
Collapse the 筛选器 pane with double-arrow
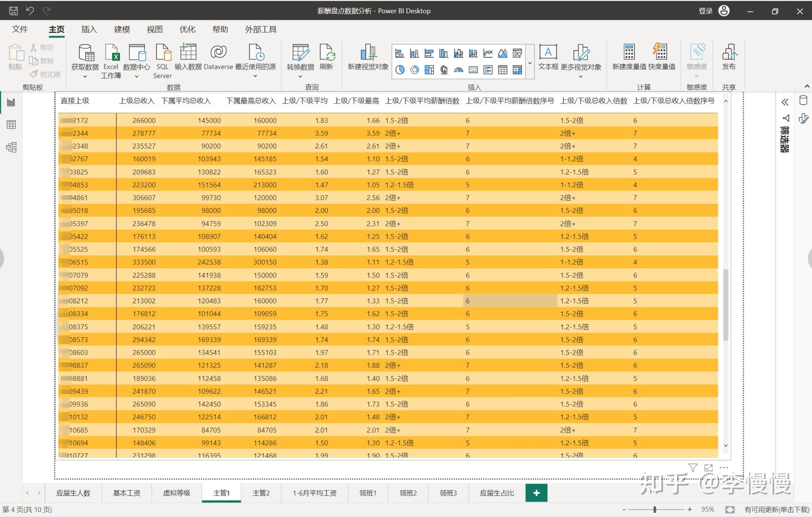pos(785,101)
